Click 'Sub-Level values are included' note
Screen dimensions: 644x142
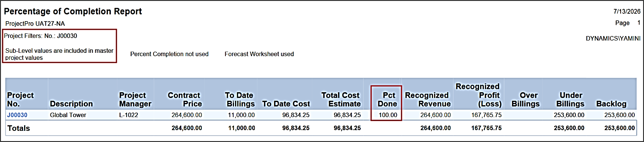[59, 54]
